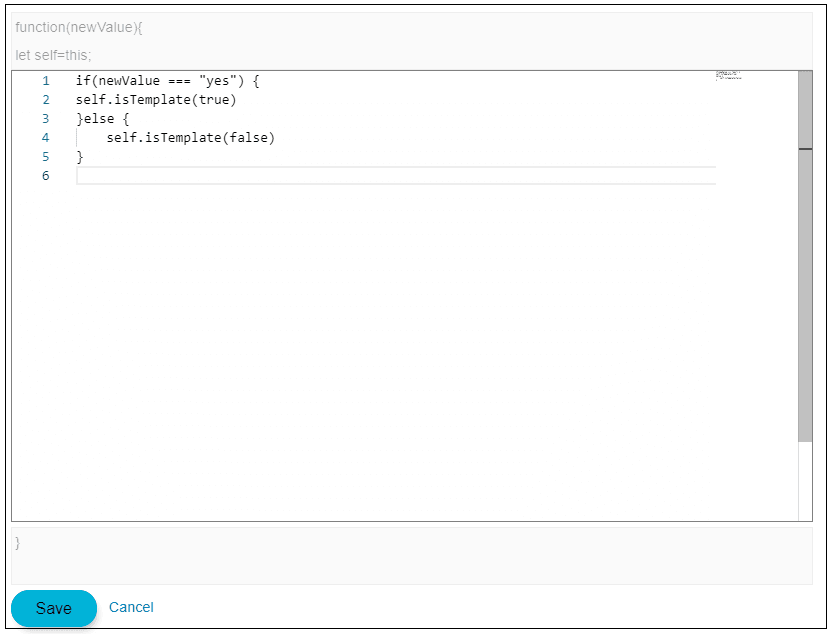Place cursor on self.isTemplate(false) line

[x=190, y=137]
